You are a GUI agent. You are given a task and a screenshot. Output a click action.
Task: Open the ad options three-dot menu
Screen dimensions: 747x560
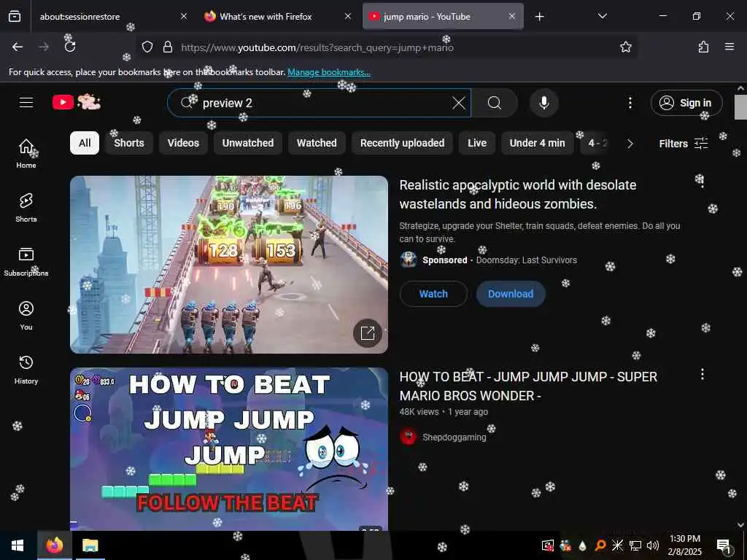tap(703, 182)
